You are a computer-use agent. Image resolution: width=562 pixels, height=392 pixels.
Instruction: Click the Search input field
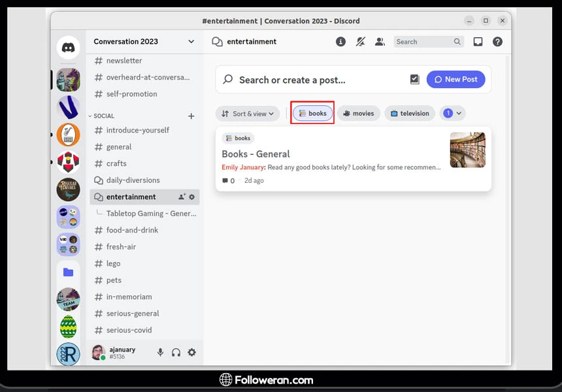pos(423,42)
